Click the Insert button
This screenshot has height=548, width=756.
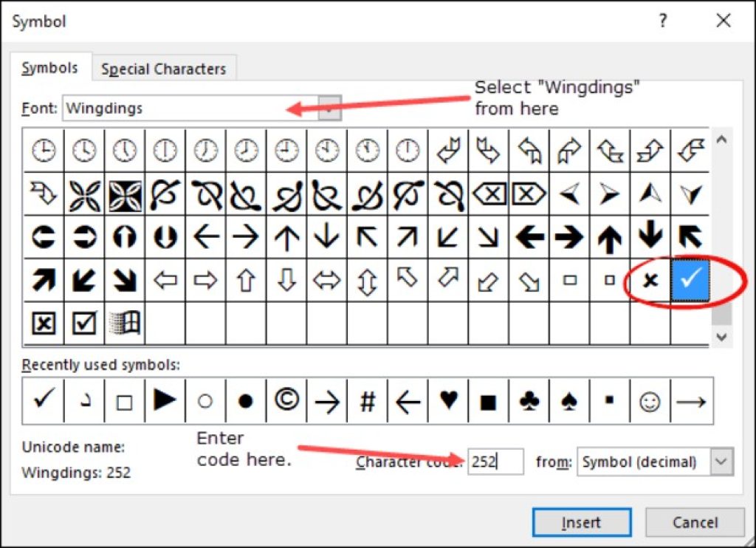581,522
